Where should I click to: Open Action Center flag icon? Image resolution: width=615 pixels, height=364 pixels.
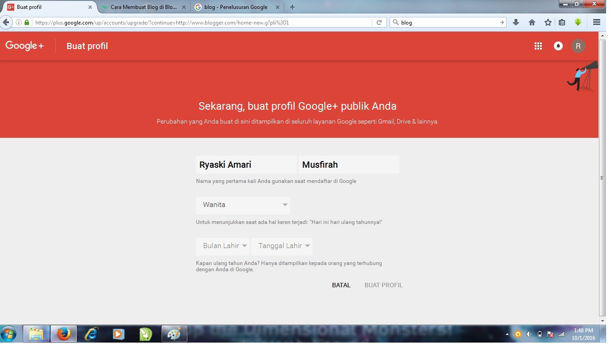(550, 334)
